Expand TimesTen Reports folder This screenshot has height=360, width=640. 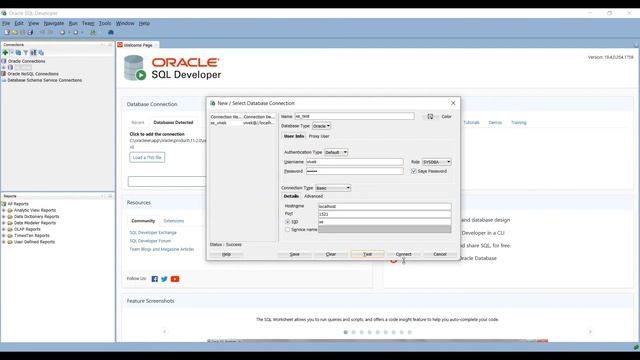(4, 236)
